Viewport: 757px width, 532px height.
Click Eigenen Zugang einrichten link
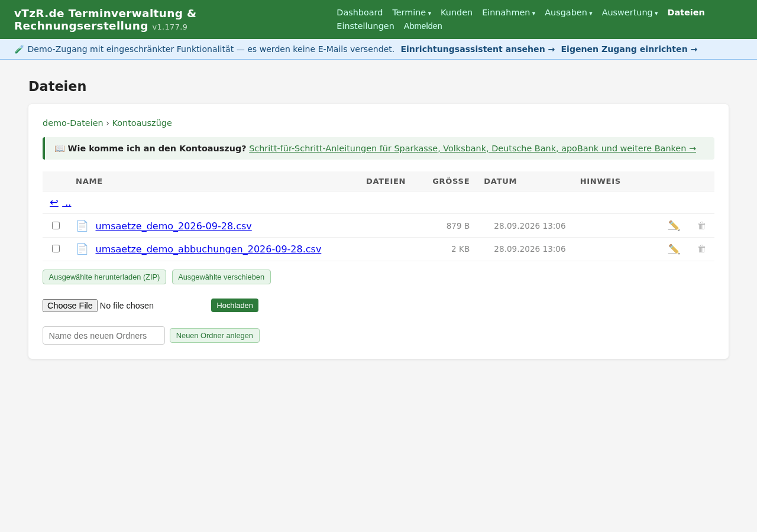[629, 49]
